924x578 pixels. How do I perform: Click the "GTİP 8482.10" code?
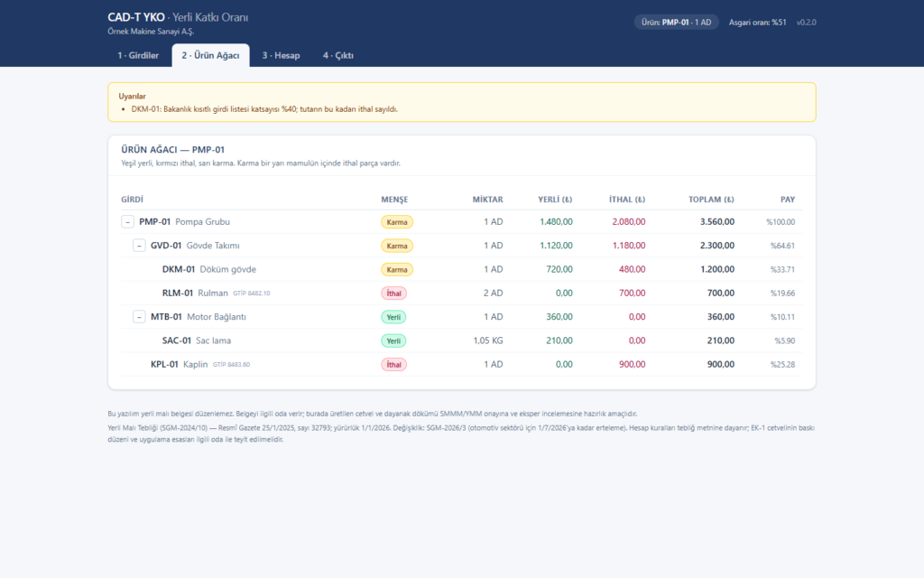tap(252, 294)
